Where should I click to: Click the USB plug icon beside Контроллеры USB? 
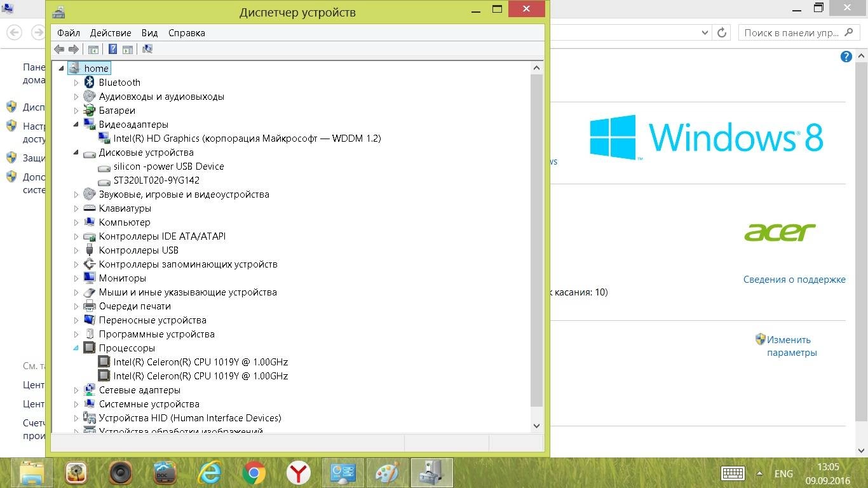(90, 250)
